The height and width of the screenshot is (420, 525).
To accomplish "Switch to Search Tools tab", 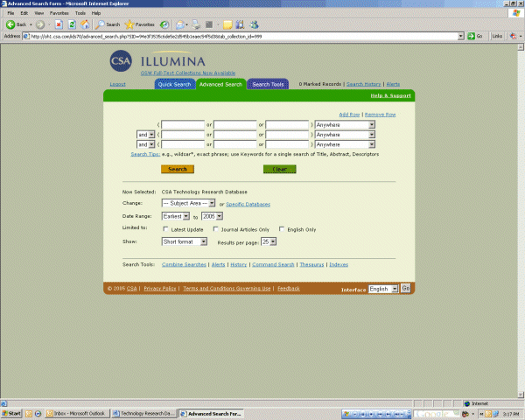I will pyautogui.click(x=268, y=84).
